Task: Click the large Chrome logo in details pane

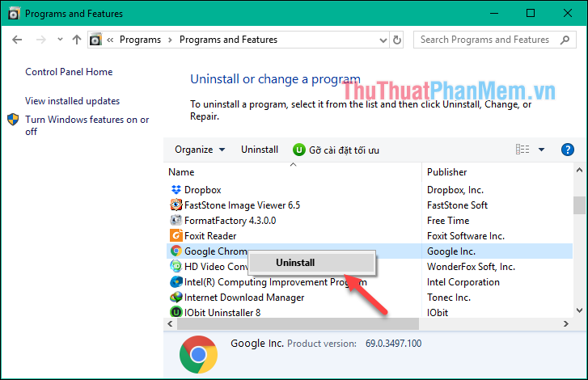Action: [x=198, y=354]
